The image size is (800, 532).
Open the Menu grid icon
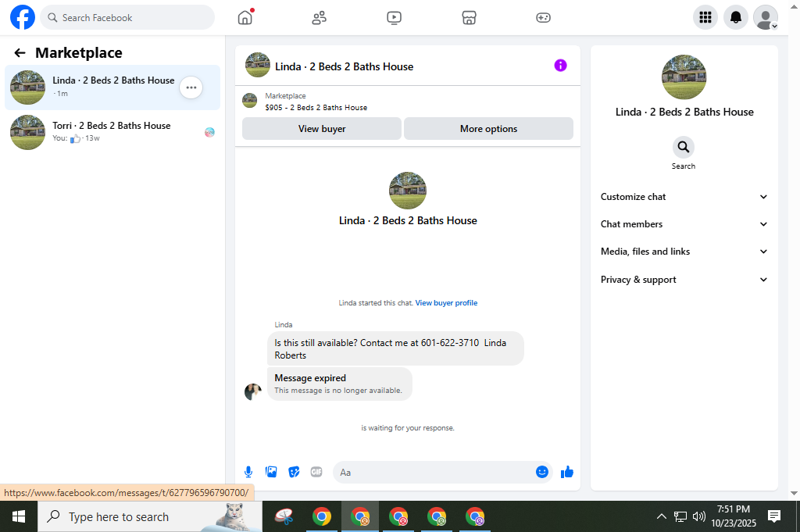(x=705, y=17)
